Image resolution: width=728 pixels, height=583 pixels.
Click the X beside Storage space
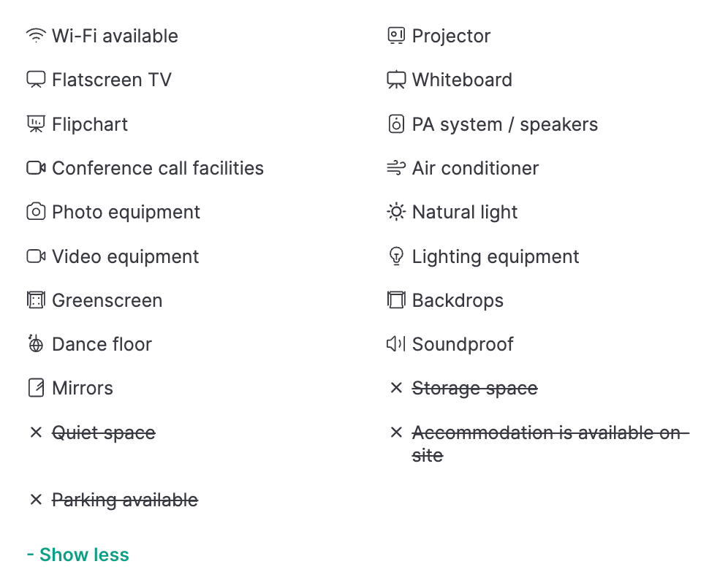396,388
